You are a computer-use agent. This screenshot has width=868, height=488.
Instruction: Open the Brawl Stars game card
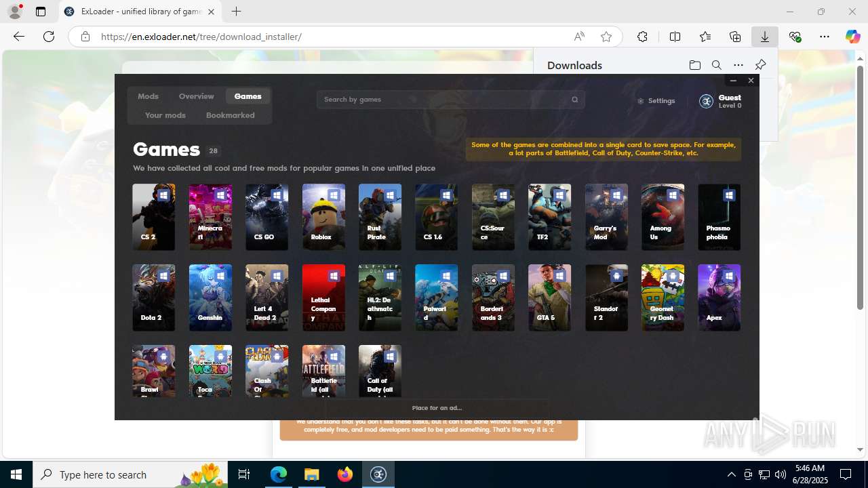coord(154,371)
